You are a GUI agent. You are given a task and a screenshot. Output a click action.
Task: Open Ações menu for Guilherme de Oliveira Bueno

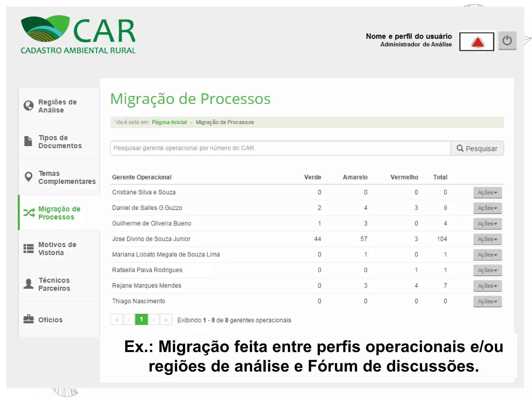(x=487, y=224)
